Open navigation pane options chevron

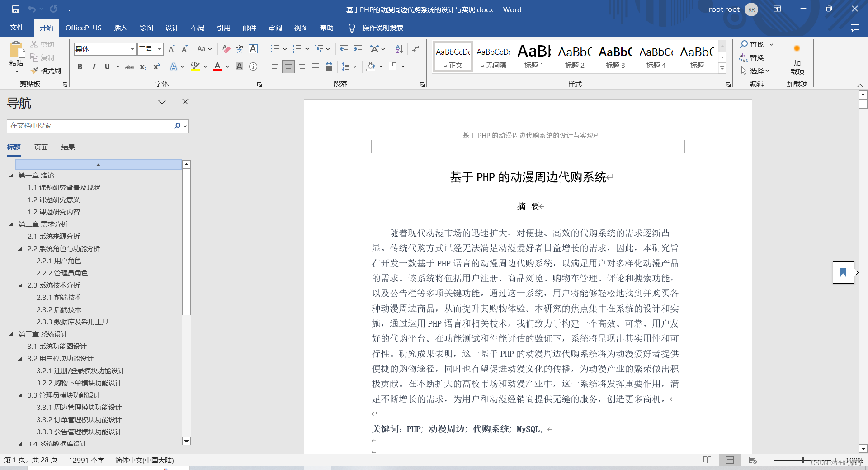click(162, 102)
